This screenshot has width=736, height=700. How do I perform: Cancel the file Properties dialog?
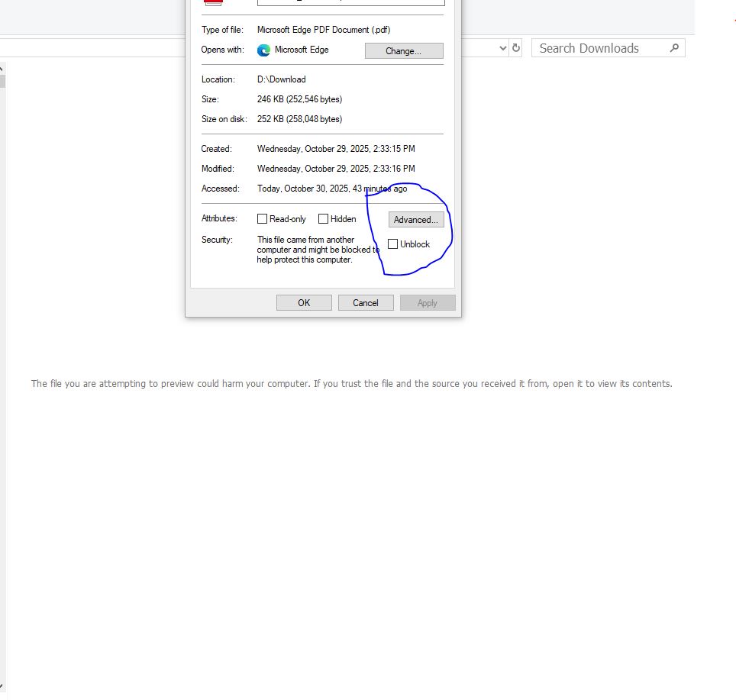[x=366, y=303]
